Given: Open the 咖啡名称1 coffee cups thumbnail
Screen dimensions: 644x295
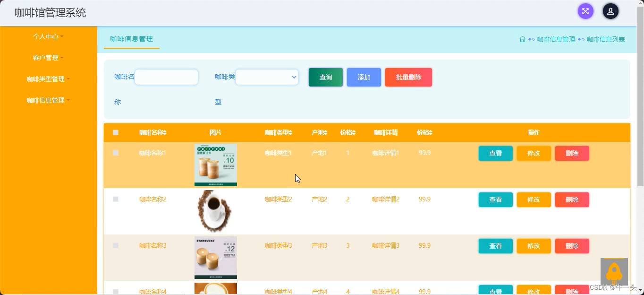Looking at the screenshot, I should pos(216,165).
